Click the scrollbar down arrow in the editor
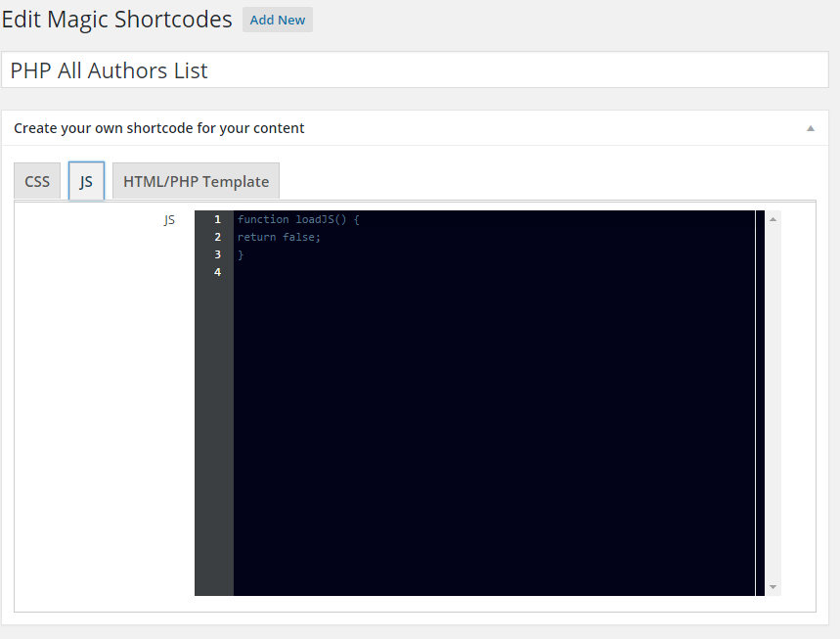Viewport: 840px width, 639px height. pyautogui.click(x=773, y=587)
